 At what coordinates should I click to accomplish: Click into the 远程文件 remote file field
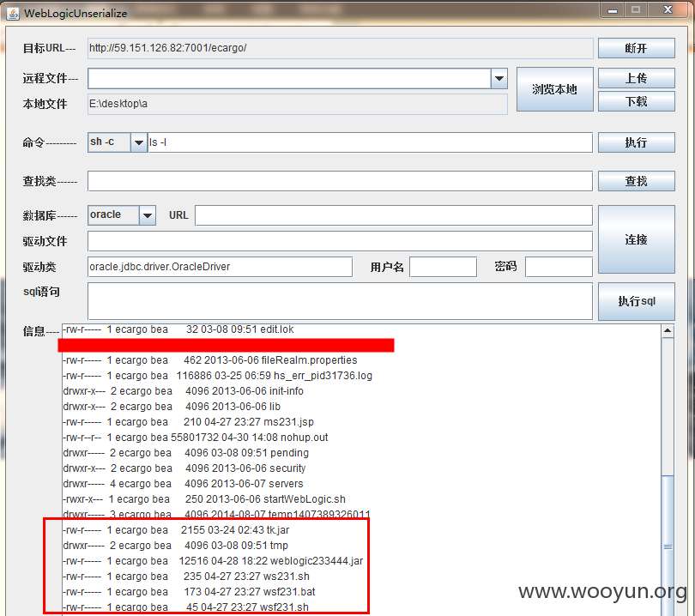pos(289,79)
